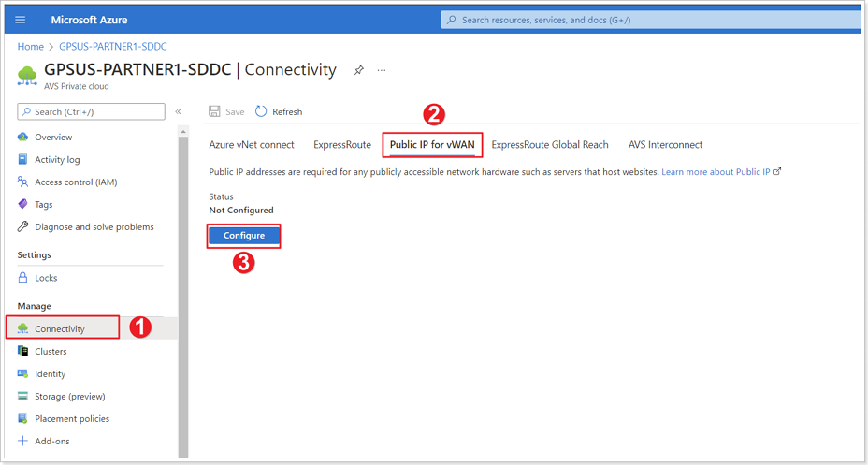Focus the sidebar Search (Ctrl+/) field
The height and width of the screenshot is (465, 868).
(92, 112)
